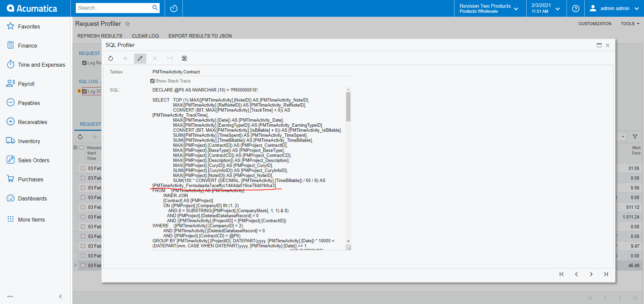644x304 pixels.
Task: Open the sidebar three-dots options menu
Action: coord(10,296)
